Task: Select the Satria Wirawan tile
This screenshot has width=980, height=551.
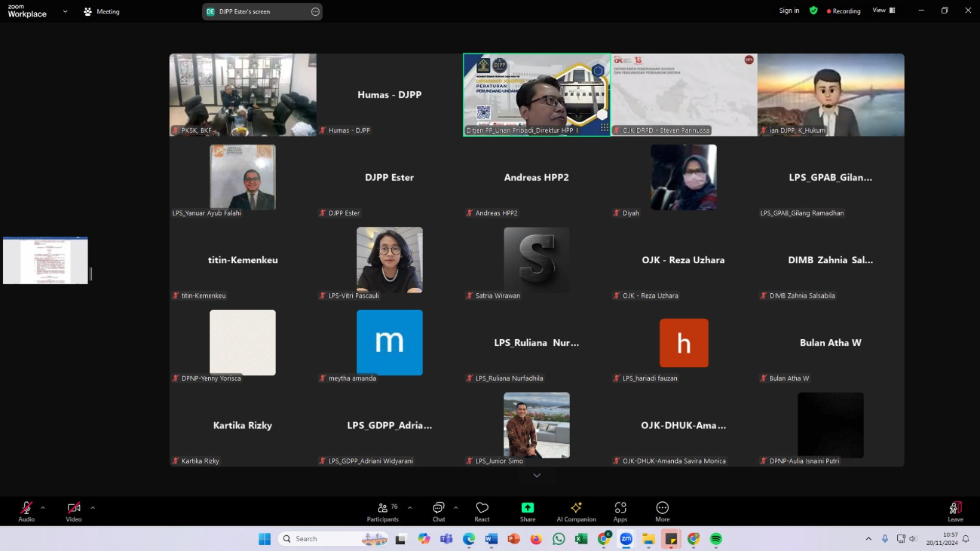Action: (x=536, y=260)
